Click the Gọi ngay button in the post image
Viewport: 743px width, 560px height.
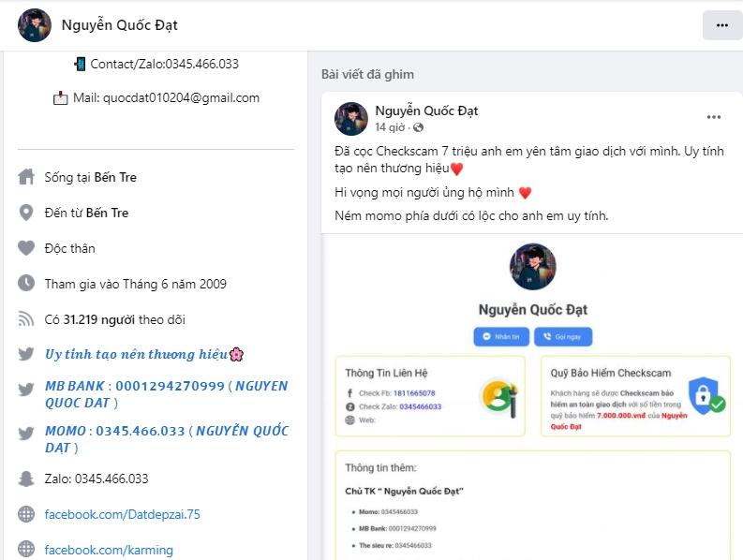pos(563,337)
